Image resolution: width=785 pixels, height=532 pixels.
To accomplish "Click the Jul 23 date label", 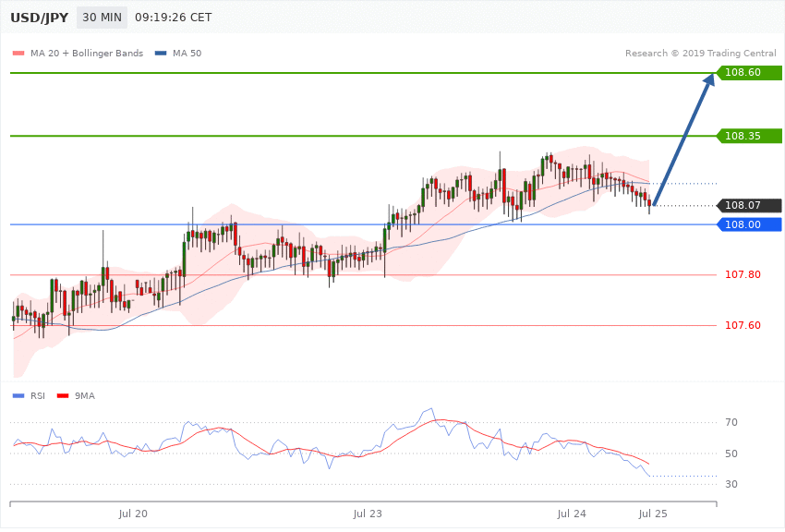I will pyautogui.click(x=368, y=514).
